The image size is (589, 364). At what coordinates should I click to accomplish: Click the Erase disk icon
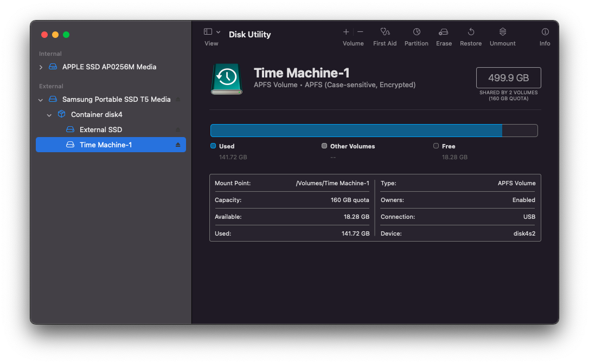coord(444,32)
